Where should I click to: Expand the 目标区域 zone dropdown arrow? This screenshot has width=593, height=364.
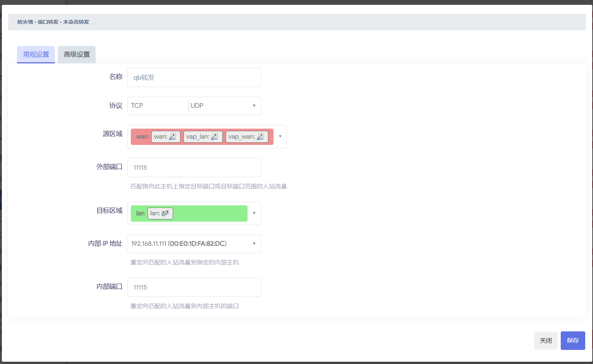(254, 214)
